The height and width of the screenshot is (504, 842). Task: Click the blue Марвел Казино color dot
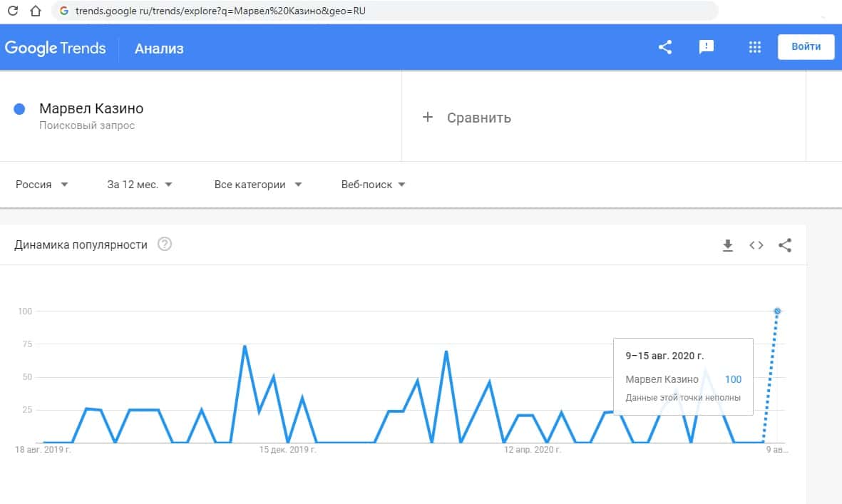click(x=20, y=109)
